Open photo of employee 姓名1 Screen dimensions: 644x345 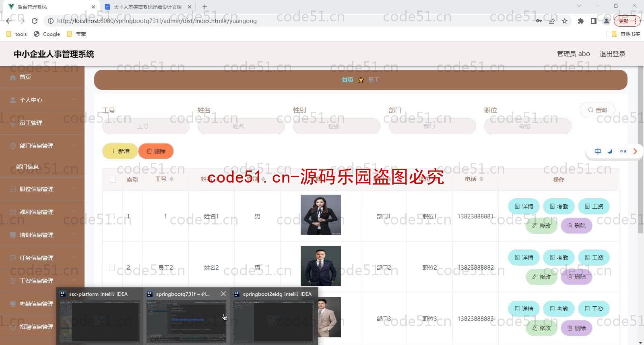point(321,215)
